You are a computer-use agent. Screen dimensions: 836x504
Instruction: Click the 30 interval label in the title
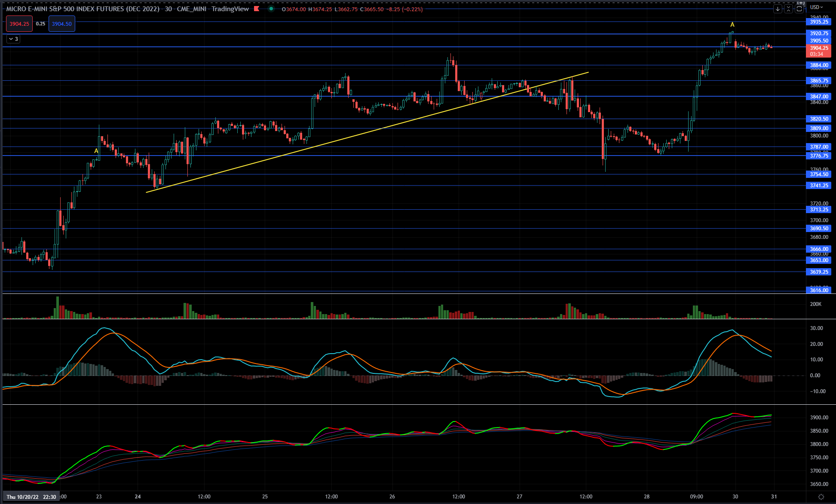tap(168, 9)
